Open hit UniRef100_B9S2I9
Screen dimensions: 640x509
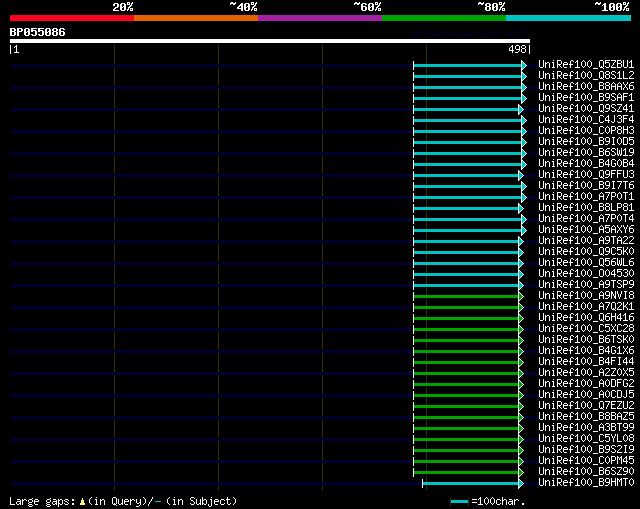(x=586, y=450)
